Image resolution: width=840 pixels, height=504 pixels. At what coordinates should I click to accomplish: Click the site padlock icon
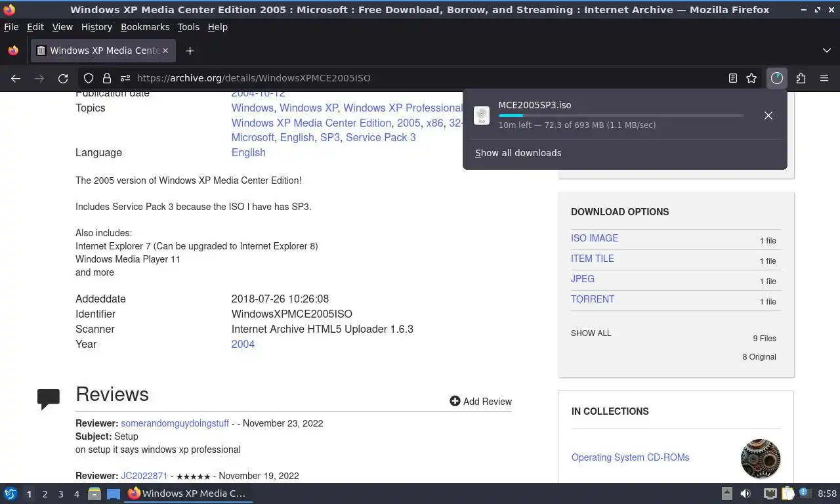pyautogui.click(x=106, y=78)
